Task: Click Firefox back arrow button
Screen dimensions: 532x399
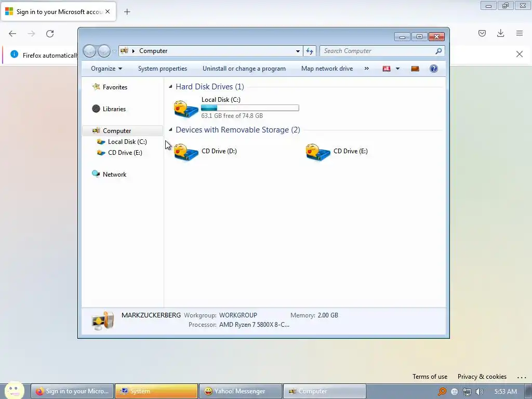Action: coord(12,34)
